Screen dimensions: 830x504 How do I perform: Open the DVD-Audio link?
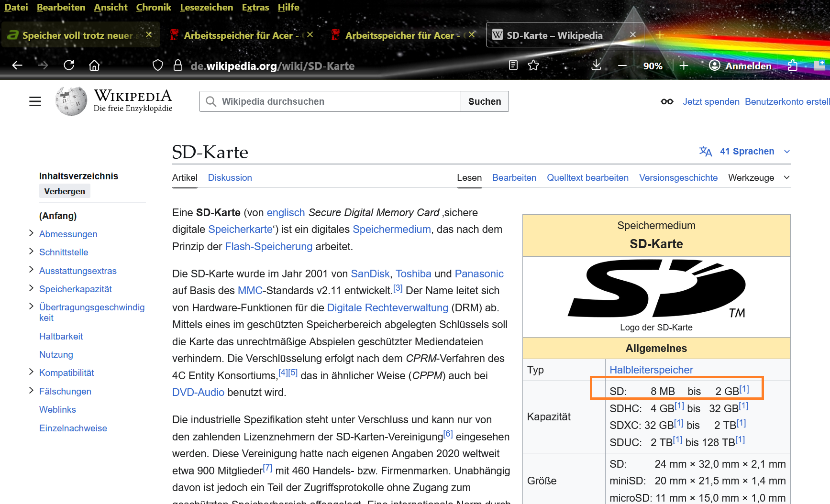(198, 393)
